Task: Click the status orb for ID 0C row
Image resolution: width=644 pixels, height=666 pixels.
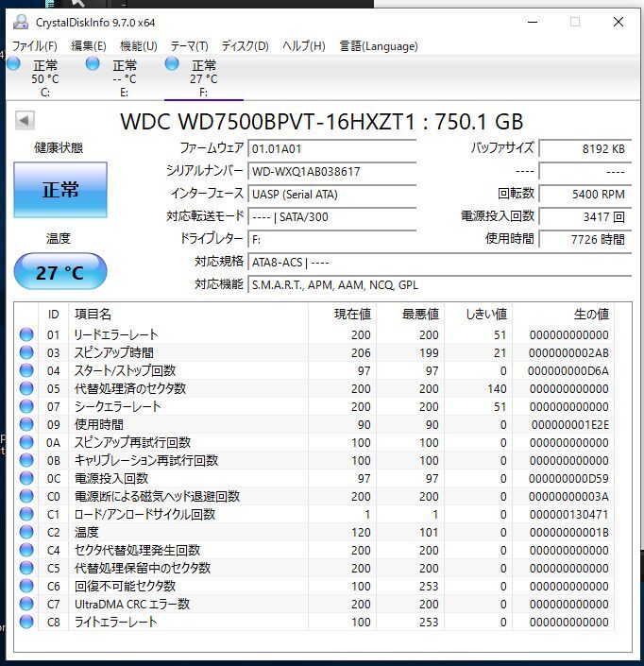Action: point(26,478)
